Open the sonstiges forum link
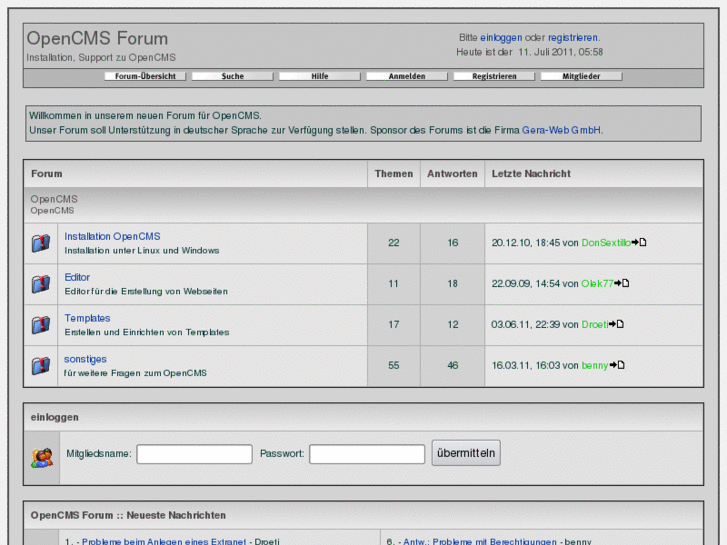Viewport: 727px width, 545px height. coord(85,359)
